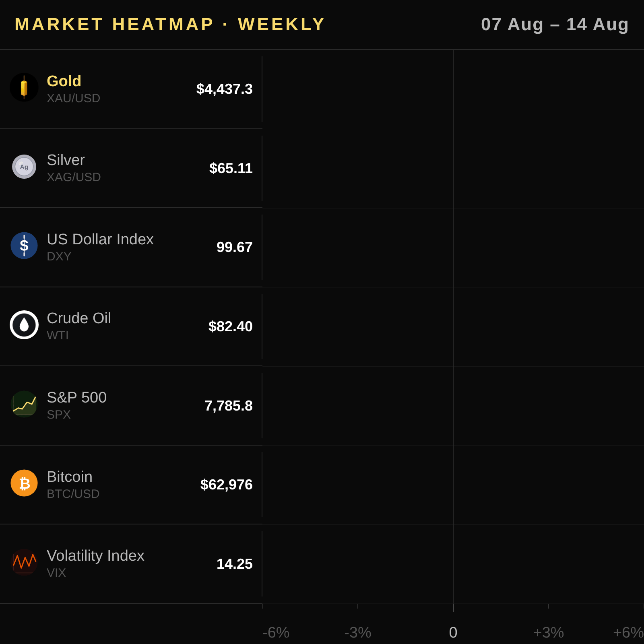
Task: Open the Crude Oil row name
Action: tap(79, 318)
